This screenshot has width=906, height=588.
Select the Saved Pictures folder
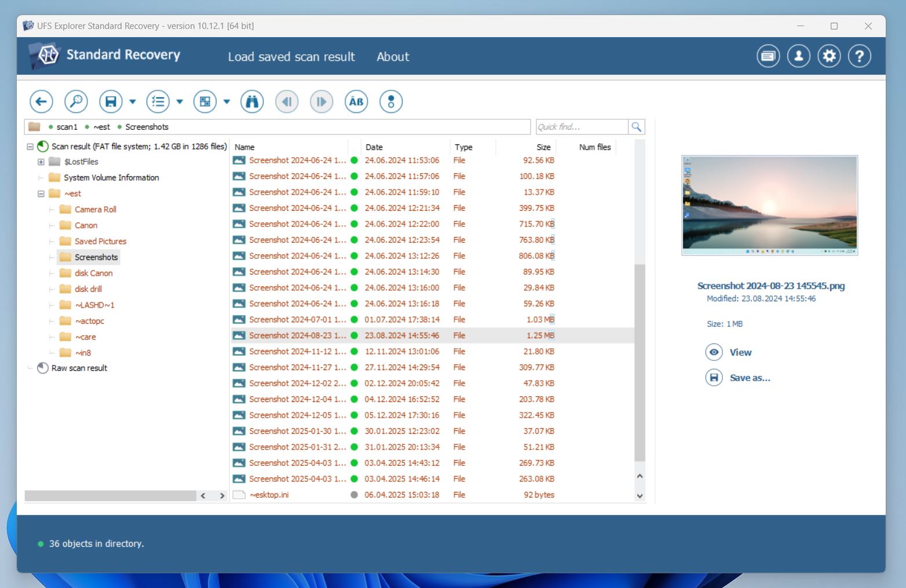pos(100,242)
